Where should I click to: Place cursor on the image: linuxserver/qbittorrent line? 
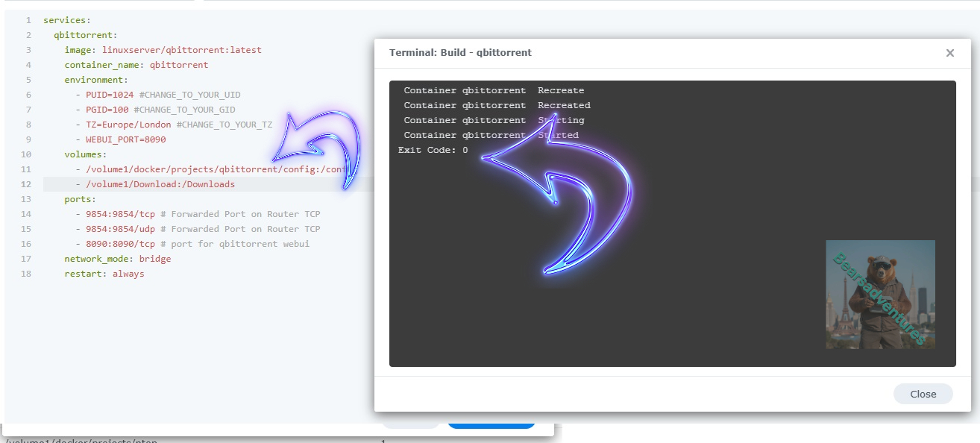click(x=163, y=50)
